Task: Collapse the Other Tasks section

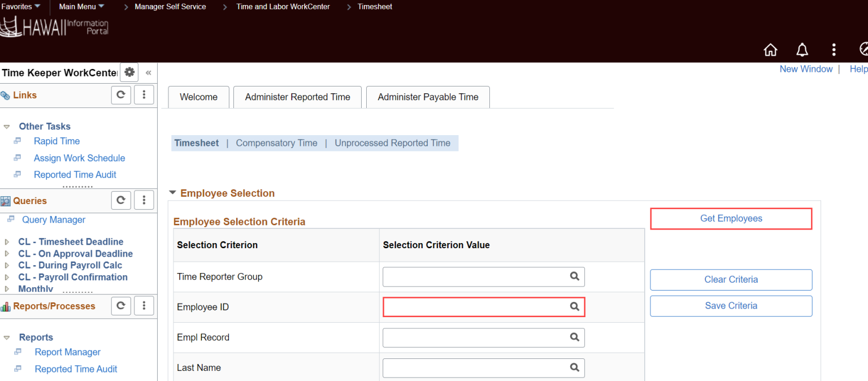Action: (7, 126)
